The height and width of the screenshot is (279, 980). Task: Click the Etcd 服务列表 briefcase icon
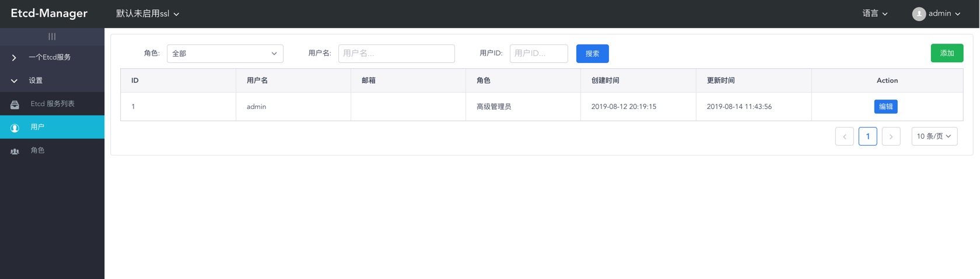click(15, 104)
